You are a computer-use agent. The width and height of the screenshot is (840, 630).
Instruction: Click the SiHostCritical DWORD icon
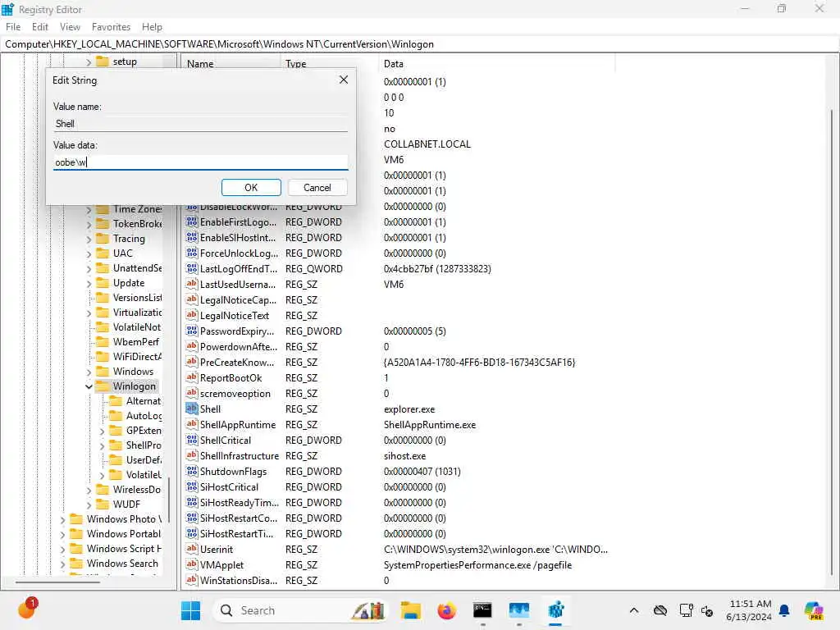[191, 486]
